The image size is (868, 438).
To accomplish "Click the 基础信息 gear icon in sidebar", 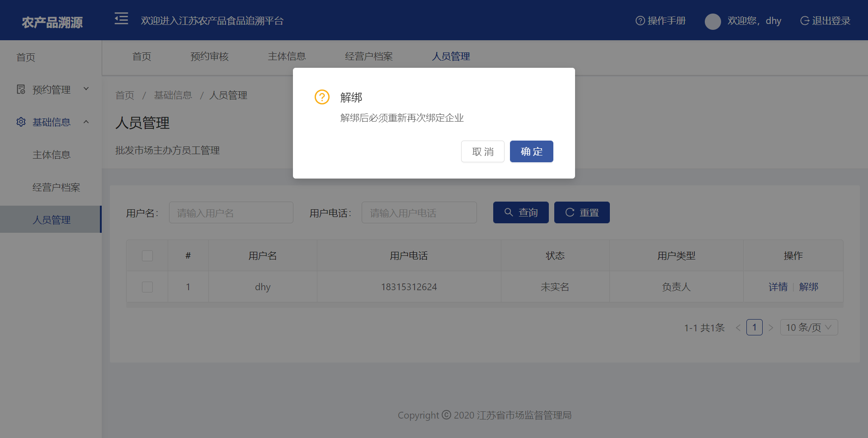I will [21, 122].
